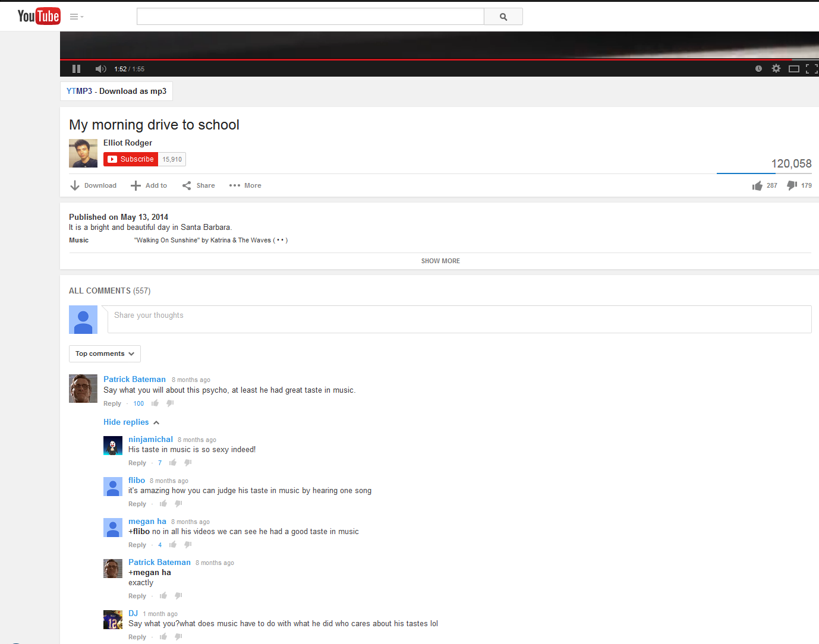819x644 pixels.
Task: Collapse the thread with Hide replies
Action: [131, 422]
